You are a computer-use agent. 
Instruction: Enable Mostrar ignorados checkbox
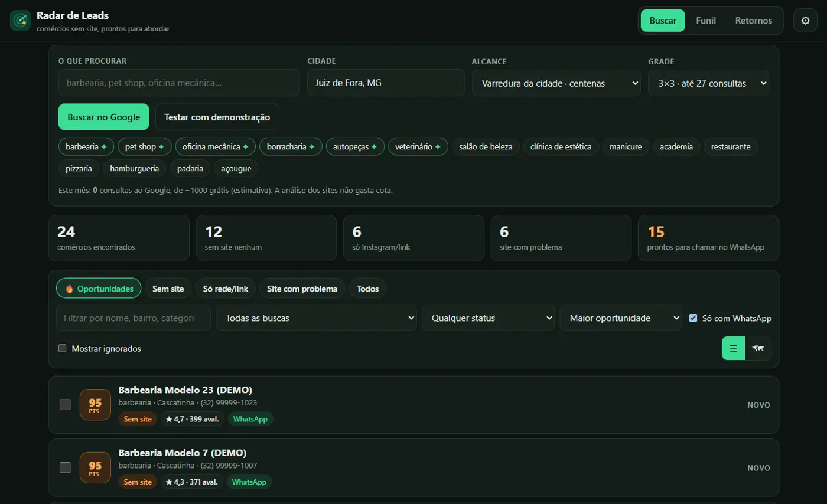[63, 348]
